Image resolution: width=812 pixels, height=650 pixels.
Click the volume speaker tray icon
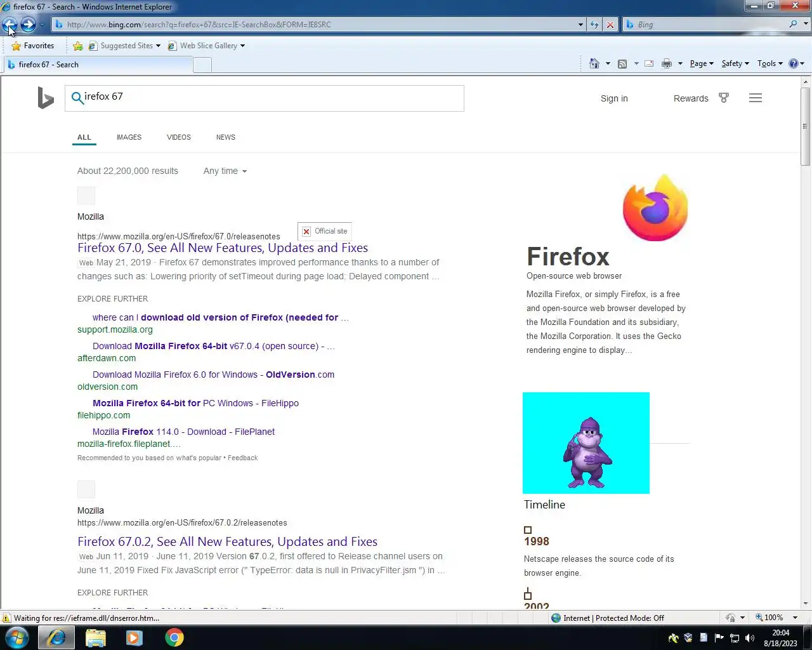[x=750, y=638]
